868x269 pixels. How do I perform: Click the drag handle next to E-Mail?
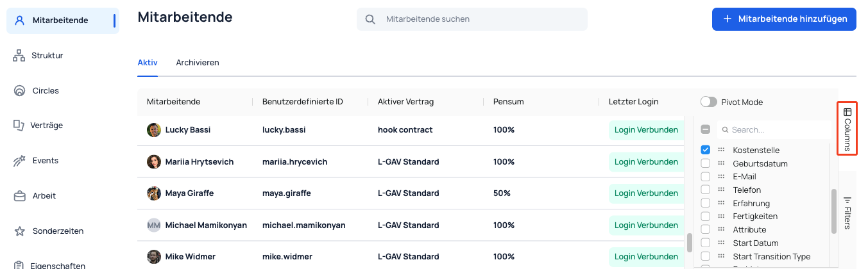[x=721, y=177]
